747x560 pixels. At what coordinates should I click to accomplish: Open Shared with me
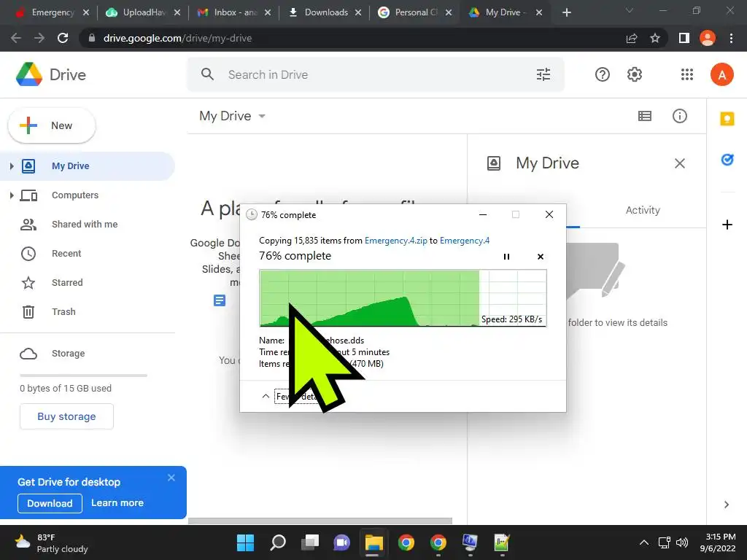tap(85, 225)
